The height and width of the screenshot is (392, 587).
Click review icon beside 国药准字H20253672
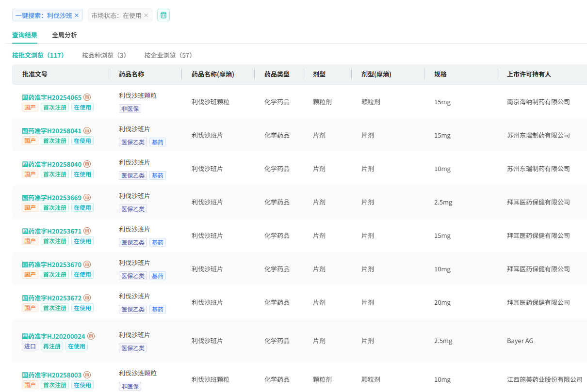click(87, 298)
